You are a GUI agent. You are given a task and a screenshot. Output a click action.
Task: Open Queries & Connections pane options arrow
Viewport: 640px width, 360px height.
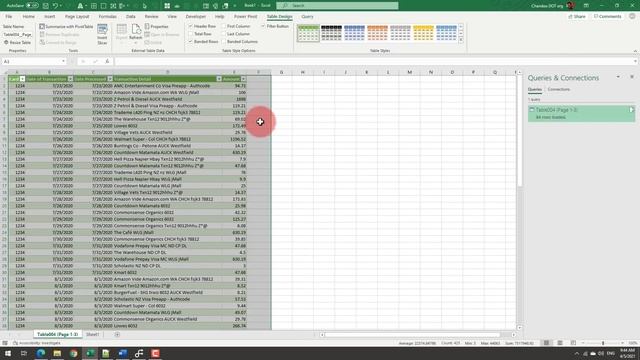[x=618, y=77]
